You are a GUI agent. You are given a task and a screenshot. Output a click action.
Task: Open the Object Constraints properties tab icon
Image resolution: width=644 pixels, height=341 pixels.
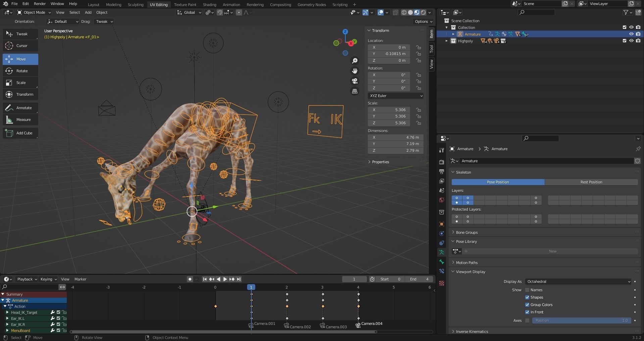442,243
